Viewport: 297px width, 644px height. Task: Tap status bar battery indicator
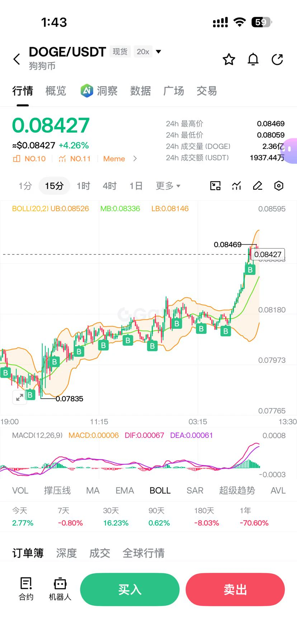262,22
